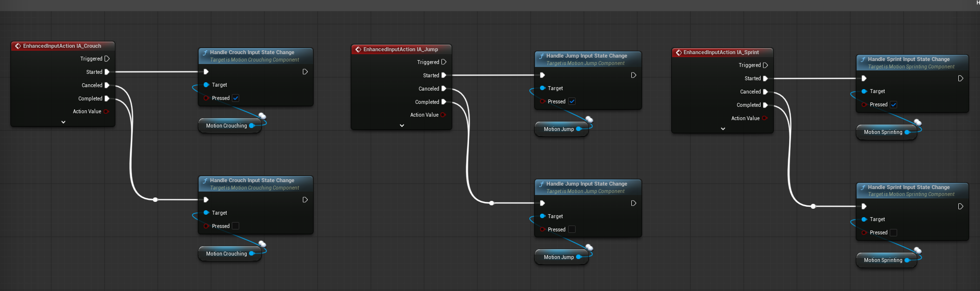Click exec output pin of checked-Pressed Handle Jump node
The width and height of the screenshot is (980, 291).
[x=634, y=75]
